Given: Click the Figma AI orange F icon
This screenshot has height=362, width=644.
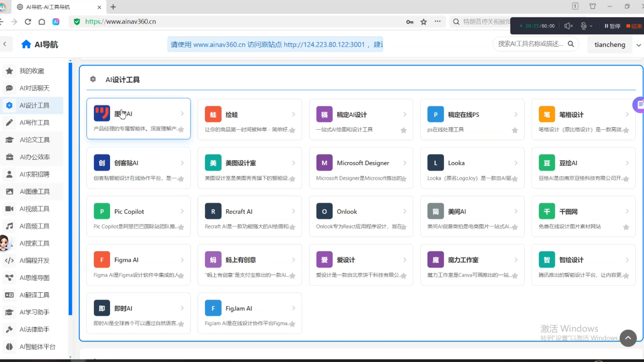Looking at the screenshot, I should click(102, 260).
